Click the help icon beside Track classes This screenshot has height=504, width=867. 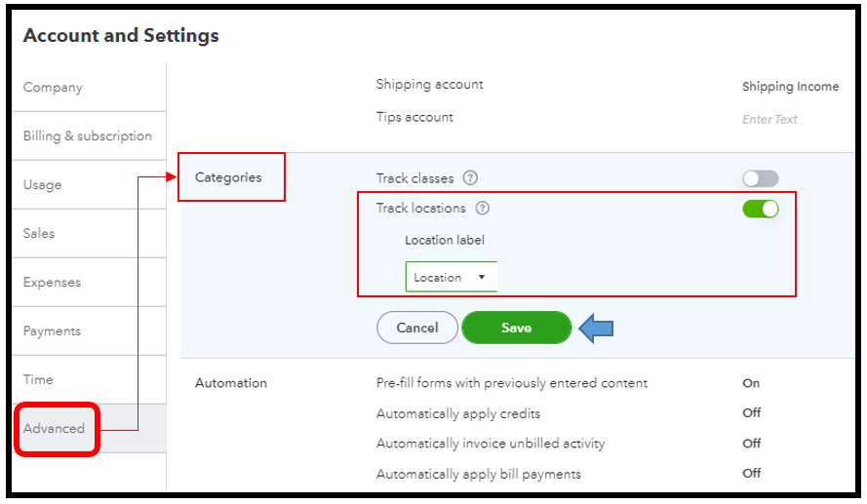tap(471, 178)
